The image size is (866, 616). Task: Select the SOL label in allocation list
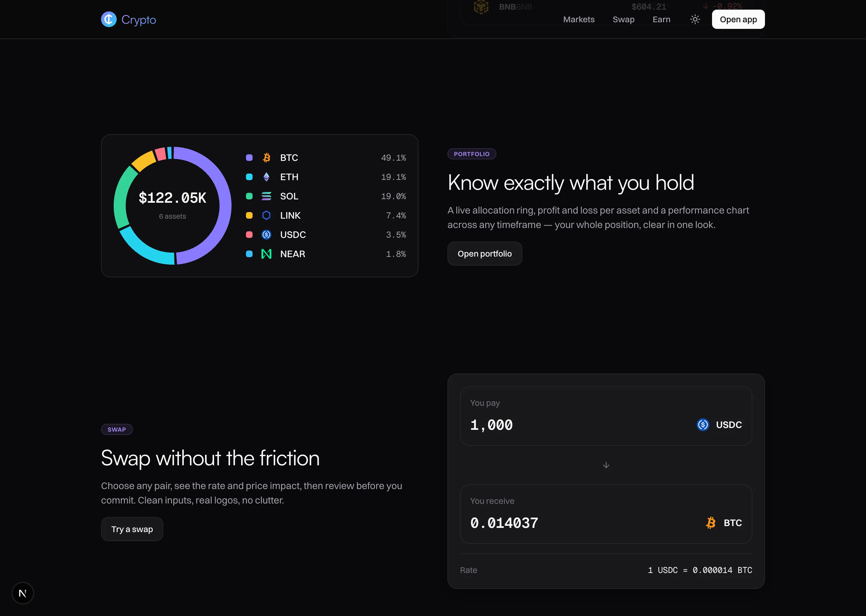point(289,196)
